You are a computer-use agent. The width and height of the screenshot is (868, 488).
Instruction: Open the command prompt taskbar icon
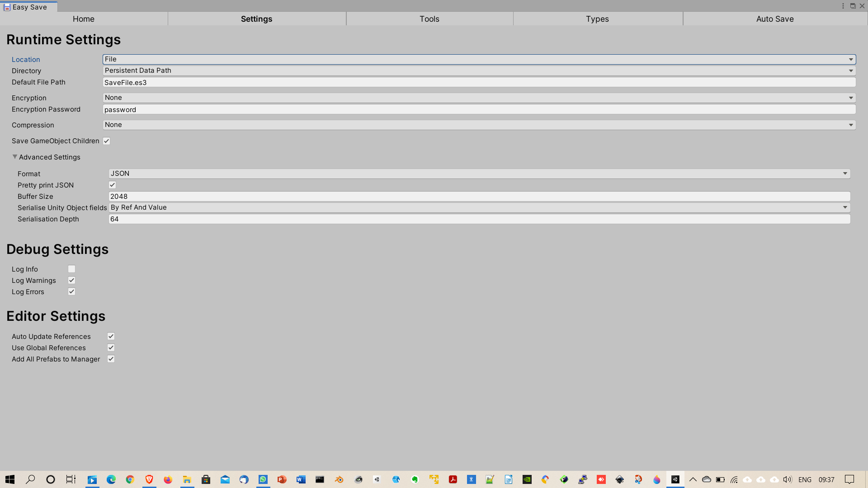[x=320, y=479]
